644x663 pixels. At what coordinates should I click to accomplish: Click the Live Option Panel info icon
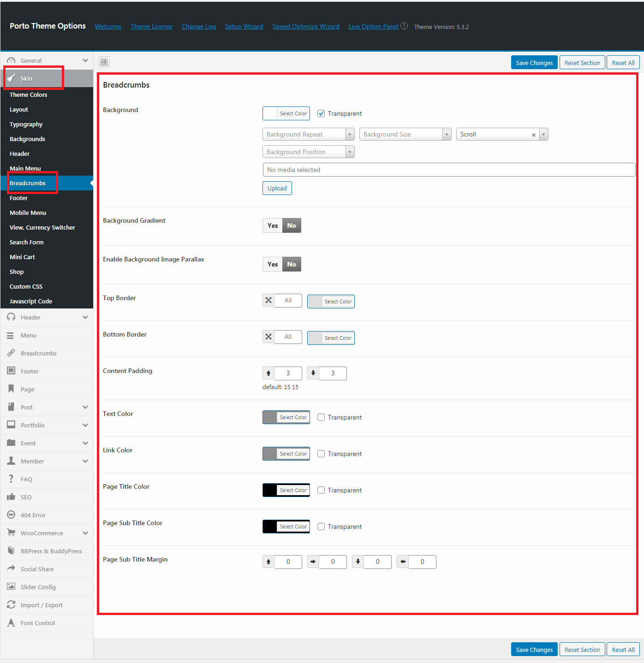pyautogui.click(x=404, y=26)
